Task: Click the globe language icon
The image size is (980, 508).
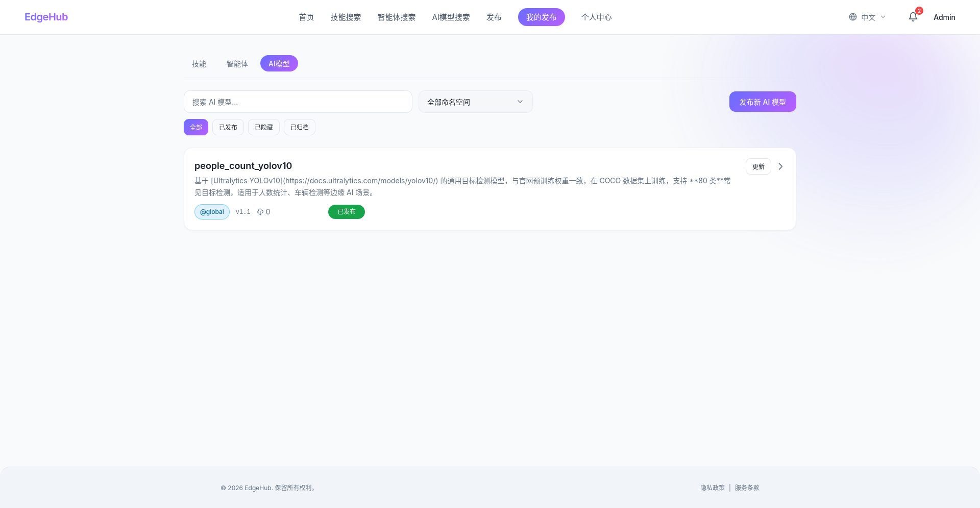Action: pyautogui.click(x=853, y=17)
